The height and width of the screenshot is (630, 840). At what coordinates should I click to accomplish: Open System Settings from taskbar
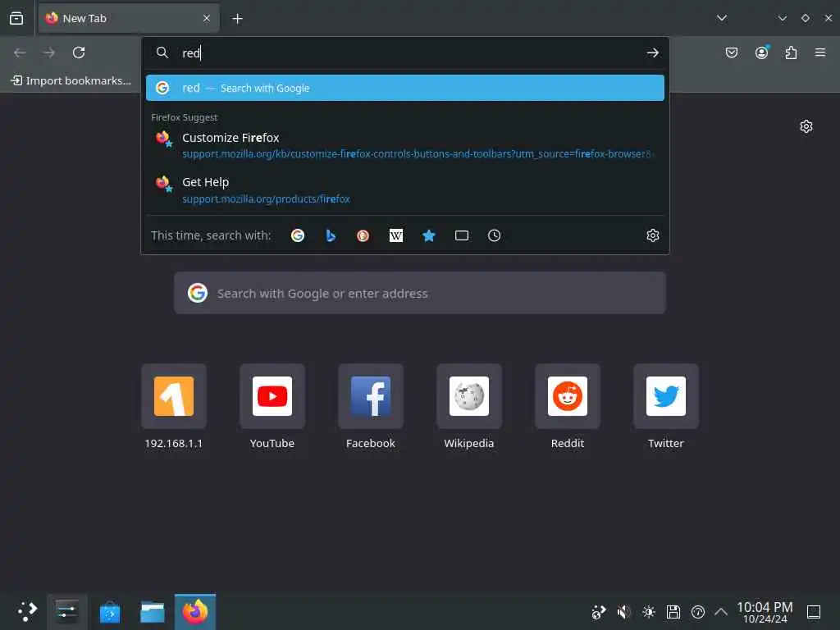(x=67, y=612)
